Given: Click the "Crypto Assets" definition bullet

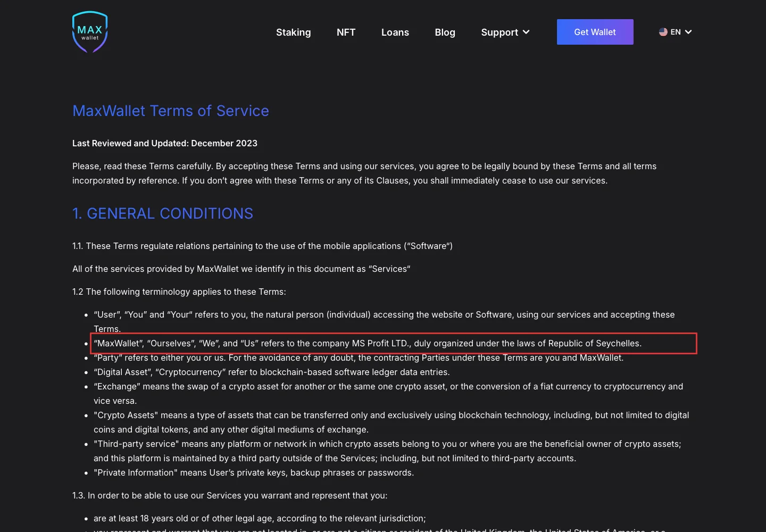Looking at the screenshot, I should click(392, 422).
